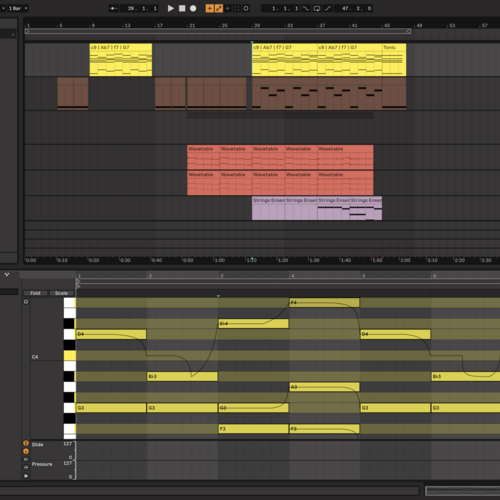Select the F4 note at bar 4
This screenshot has width=500, height=500.
point(325,303)
